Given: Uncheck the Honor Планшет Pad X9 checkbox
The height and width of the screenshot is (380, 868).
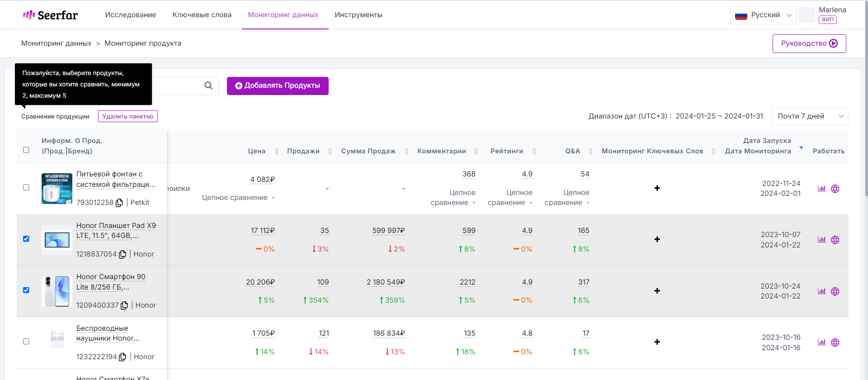Looking at the screenshot, I should (x=26, y=239).
